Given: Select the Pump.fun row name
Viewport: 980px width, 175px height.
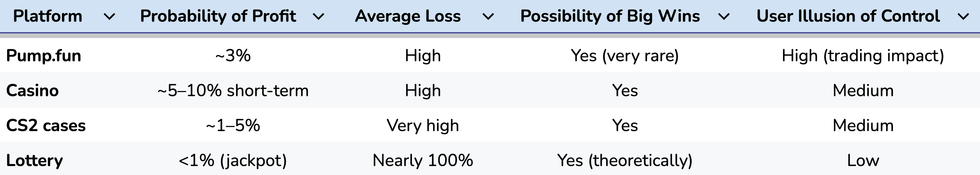Looking at the screenshot, I should click(x=44, y=56).
